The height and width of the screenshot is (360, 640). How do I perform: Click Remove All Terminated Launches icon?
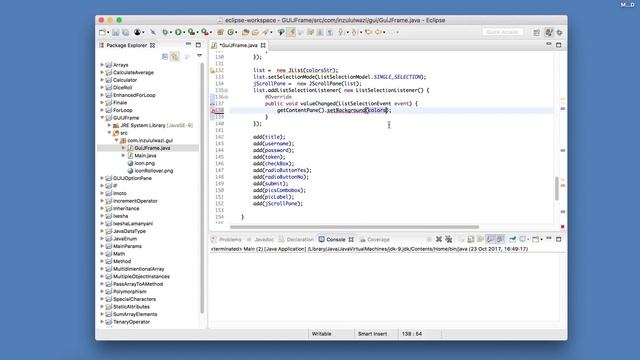coord(449,239)
